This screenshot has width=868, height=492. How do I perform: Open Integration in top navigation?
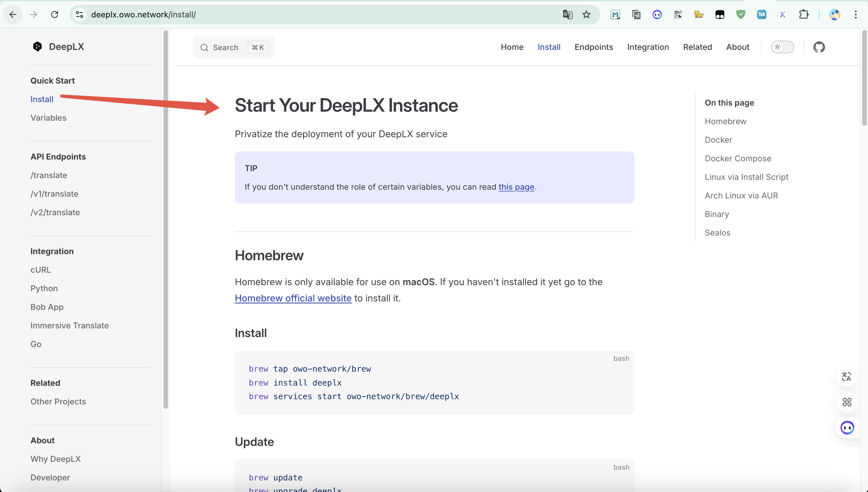(648, 47)
